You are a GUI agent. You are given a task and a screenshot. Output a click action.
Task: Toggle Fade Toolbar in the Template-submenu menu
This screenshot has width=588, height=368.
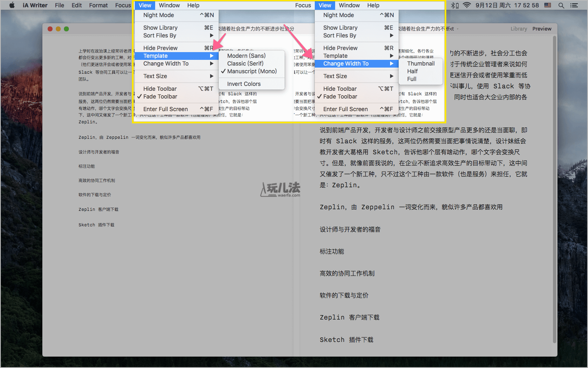point(176,96)
